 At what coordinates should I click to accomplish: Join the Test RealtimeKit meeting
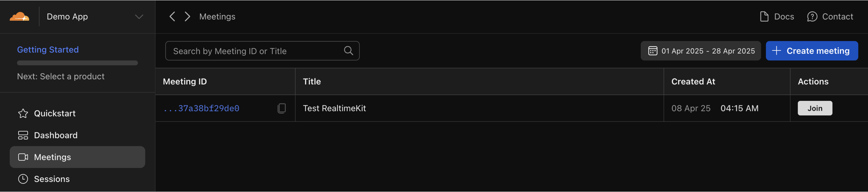[x=814, y=108]
